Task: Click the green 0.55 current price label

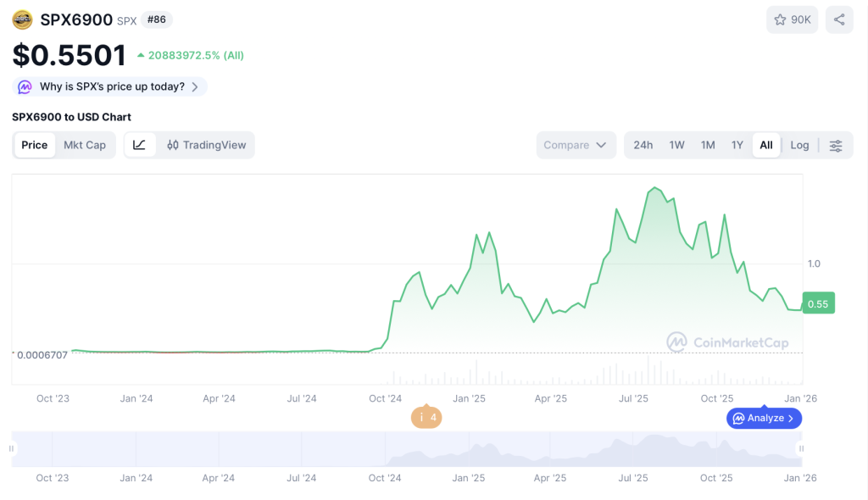Action: point(818,303)
